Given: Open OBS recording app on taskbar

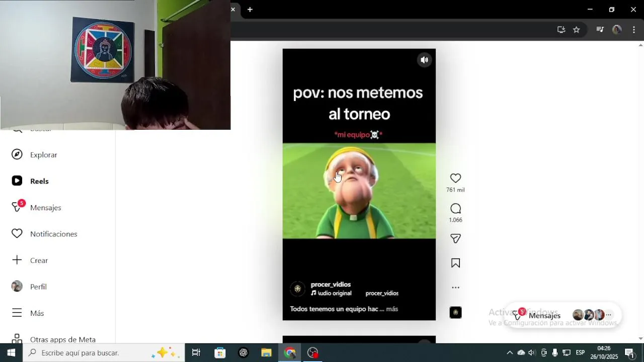Looking at the screenshot, I should 313,353.
